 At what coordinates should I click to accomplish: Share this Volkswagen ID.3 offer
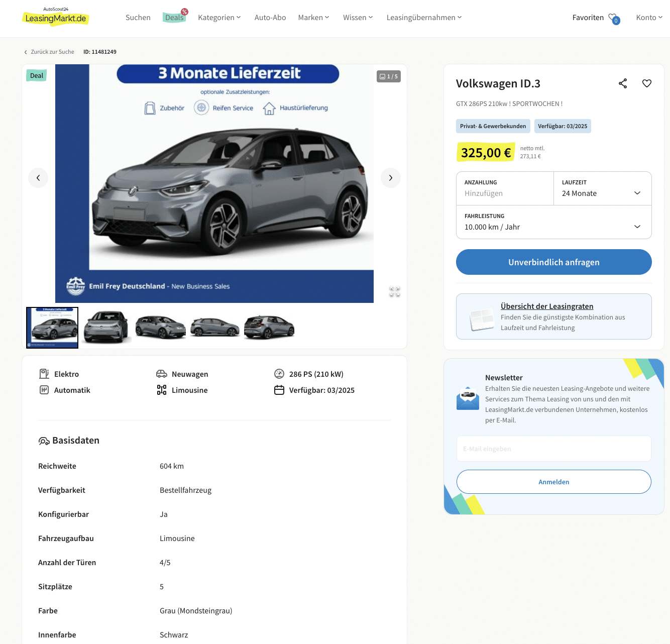click(x=623, y=83)
